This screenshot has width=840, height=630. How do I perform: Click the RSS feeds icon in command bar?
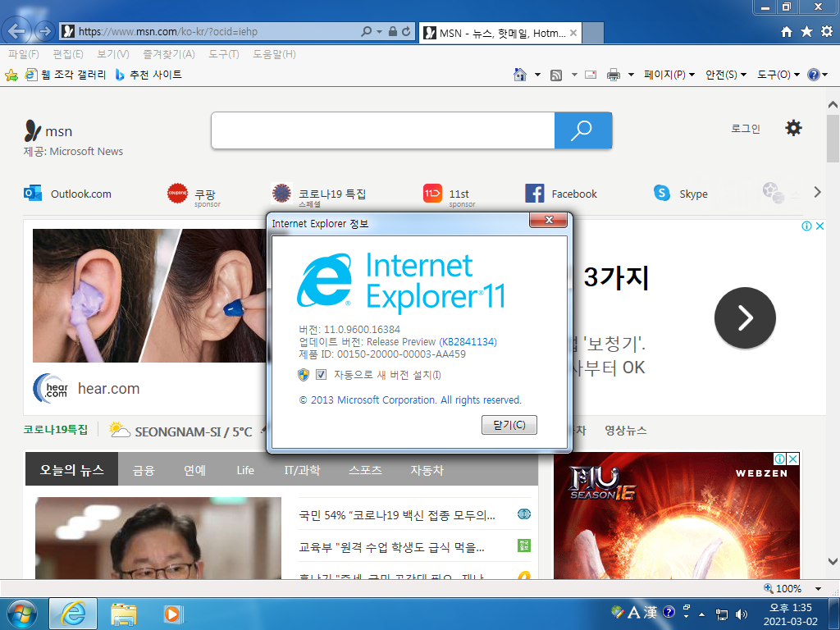tap(556, 75)
